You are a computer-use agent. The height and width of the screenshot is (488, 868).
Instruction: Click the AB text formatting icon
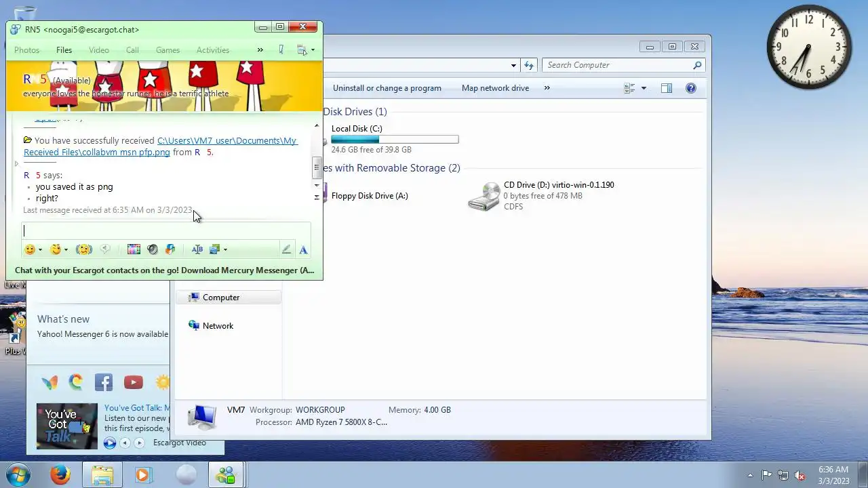(x=197, y=249)
